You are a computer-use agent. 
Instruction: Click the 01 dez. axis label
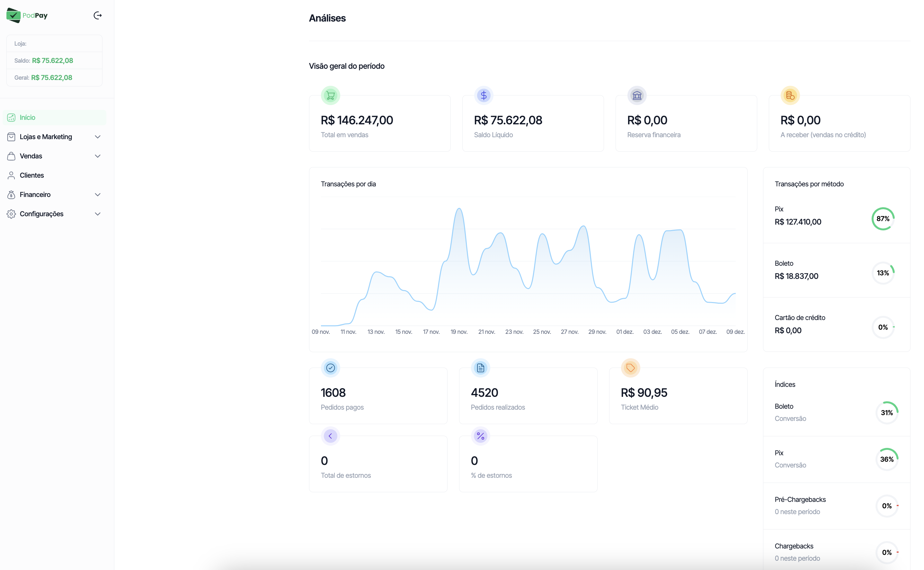[625, 332]
